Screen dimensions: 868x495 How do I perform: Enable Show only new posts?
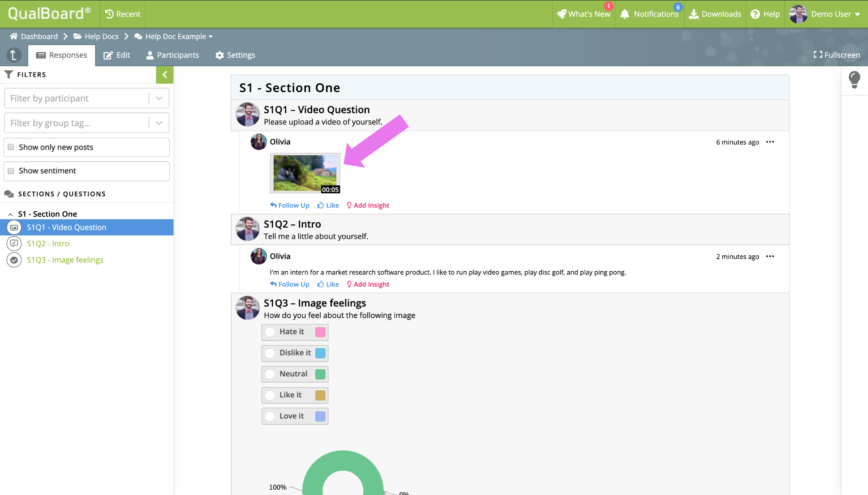tap(11, 147)
